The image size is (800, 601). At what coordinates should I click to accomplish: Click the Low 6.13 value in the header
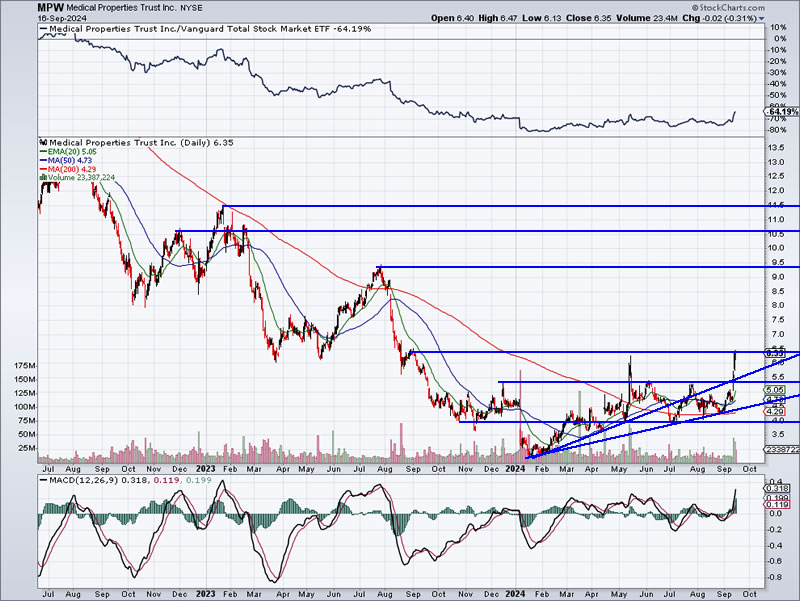click(x=542, y=18)
